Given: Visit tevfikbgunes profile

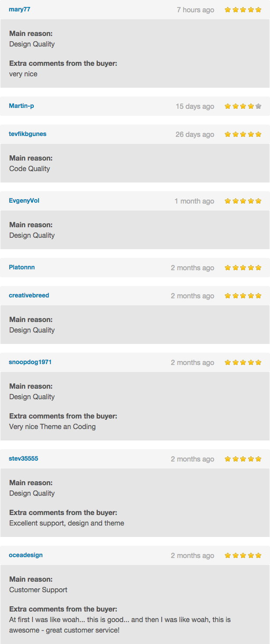Looking at the screenshot, I should pyautogui.click(x=28, y=134).
